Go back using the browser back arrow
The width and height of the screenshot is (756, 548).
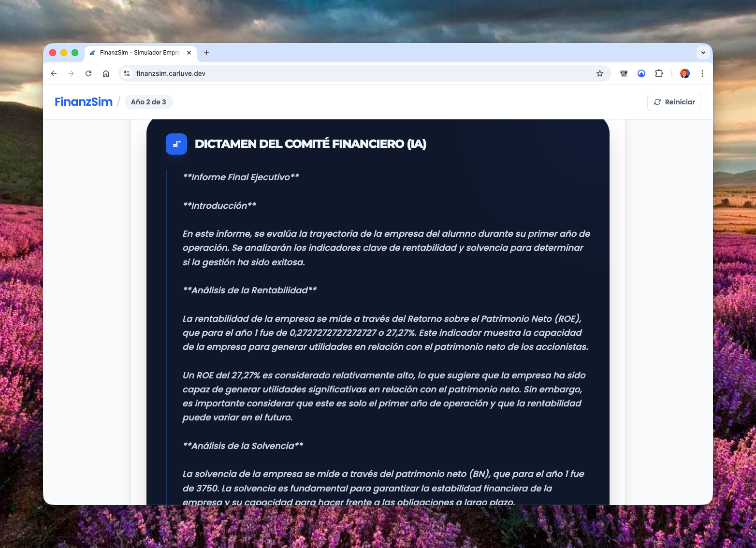[x=54, y=73]
